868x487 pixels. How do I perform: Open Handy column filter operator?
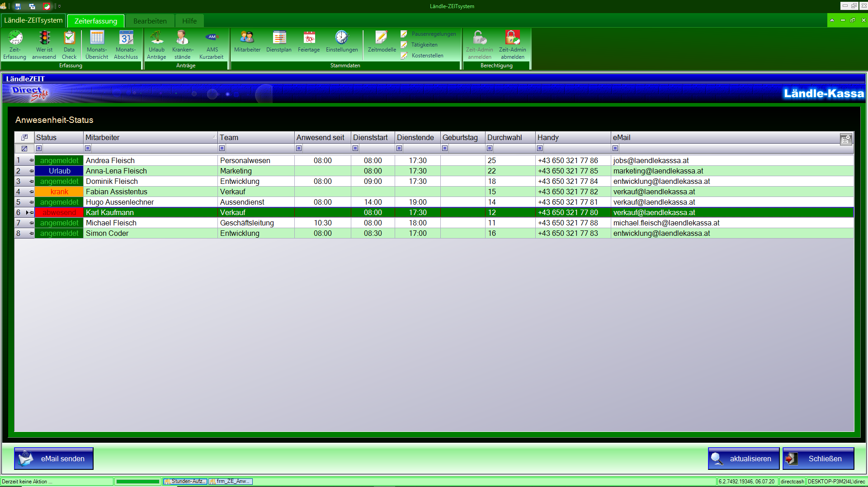(x=540, y=148)
